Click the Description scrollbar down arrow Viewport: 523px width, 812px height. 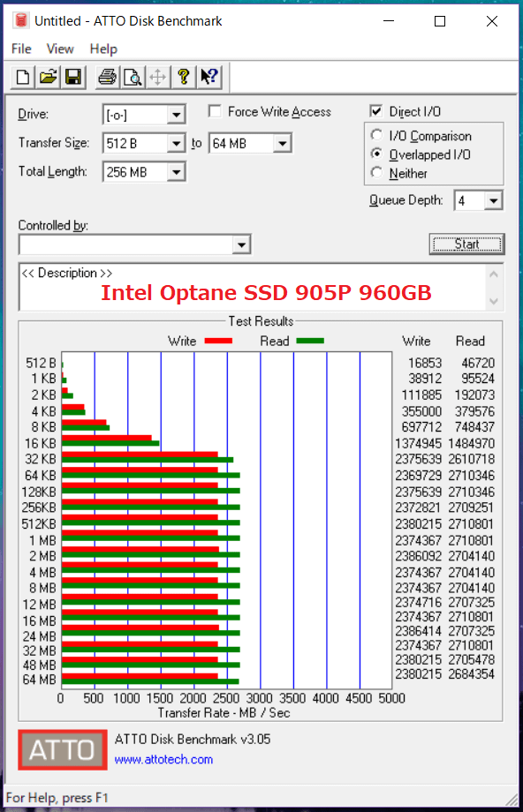[x=494, y=301]
